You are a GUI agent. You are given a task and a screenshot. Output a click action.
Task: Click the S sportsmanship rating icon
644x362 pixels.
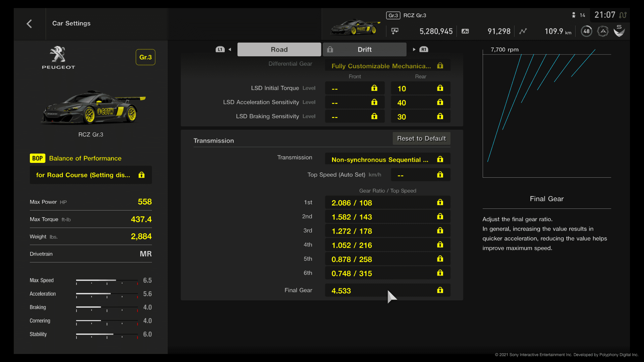[x=619, y=31]
